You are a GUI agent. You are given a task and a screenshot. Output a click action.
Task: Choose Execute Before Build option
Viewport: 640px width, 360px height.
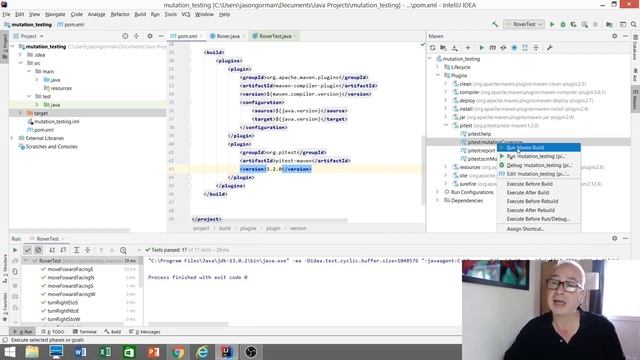[538, 184]
